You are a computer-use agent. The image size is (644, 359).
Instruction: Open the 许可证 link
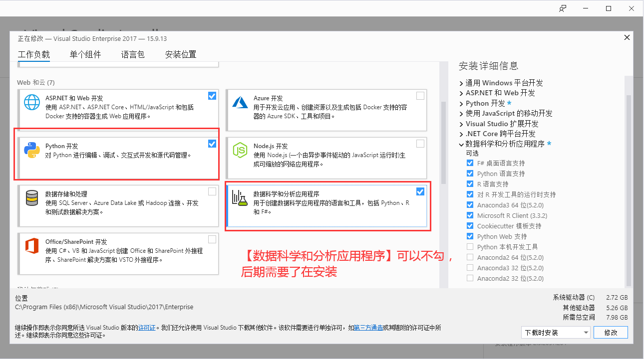point(147,328)
